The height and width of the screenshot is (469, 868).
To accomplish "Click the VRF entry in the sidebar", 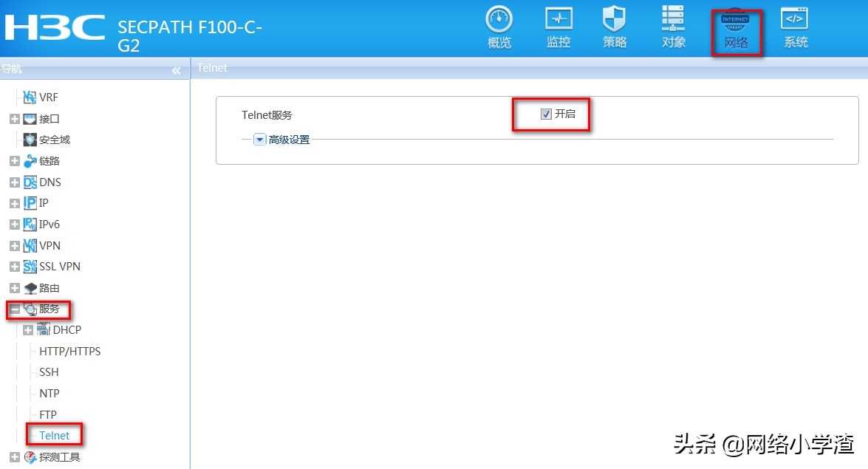I will (47, 97).
